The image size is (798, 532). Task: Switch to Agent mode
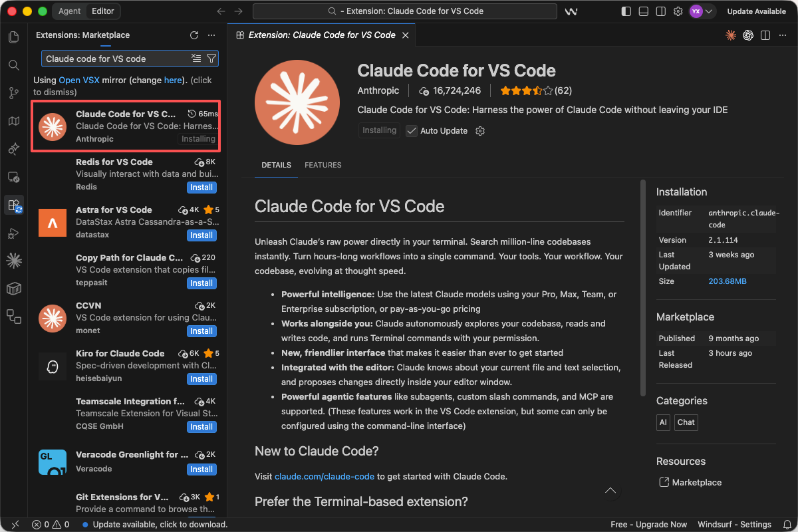coord(70,11)
